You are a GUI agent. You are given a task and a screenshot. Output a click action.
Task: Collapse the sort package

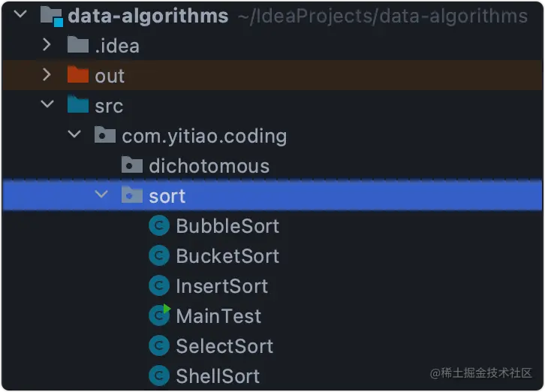coord(101,195)
